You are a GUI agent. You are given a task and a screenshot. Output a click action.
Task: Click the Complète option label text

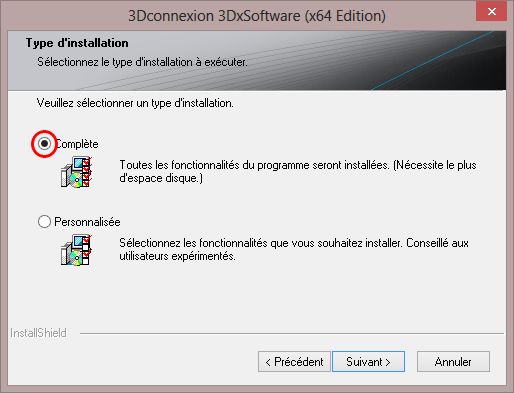(x=77, y=144)
